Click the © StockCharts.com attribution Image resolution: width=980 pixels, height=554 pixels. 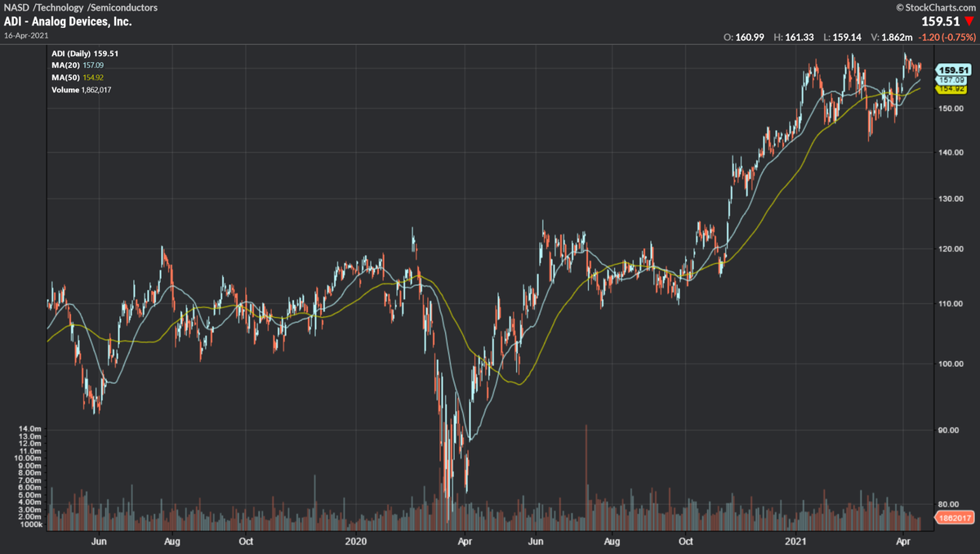[x=936, y=7]
